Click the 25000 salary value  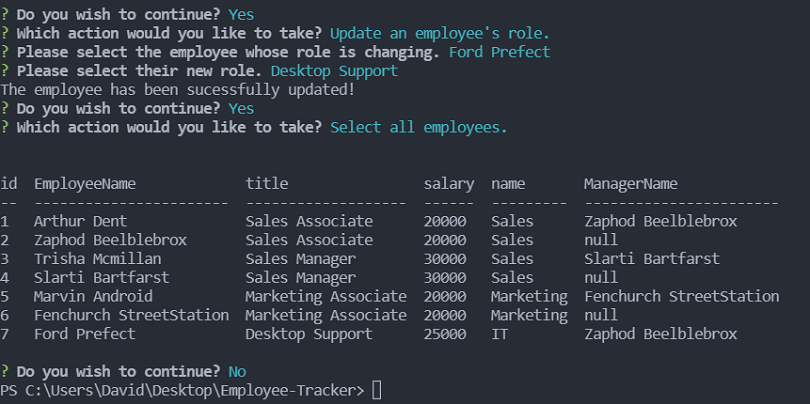point(445,334)
